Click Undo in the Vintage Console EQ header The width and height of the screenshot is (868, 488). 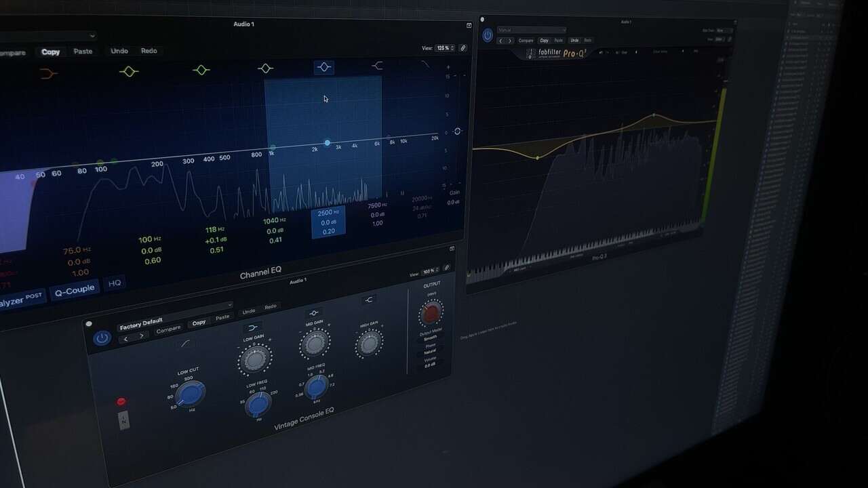coord(249,312)
